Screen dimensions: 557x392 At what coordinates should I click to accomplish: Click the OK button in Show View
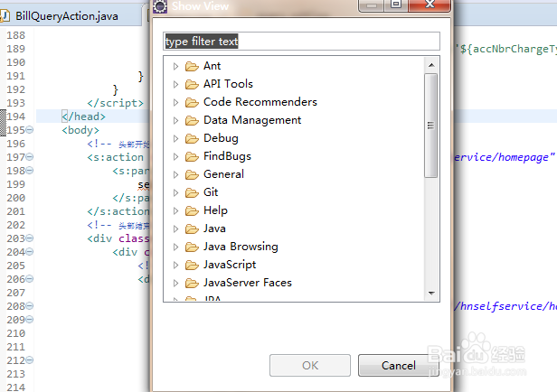pos(310,366)
